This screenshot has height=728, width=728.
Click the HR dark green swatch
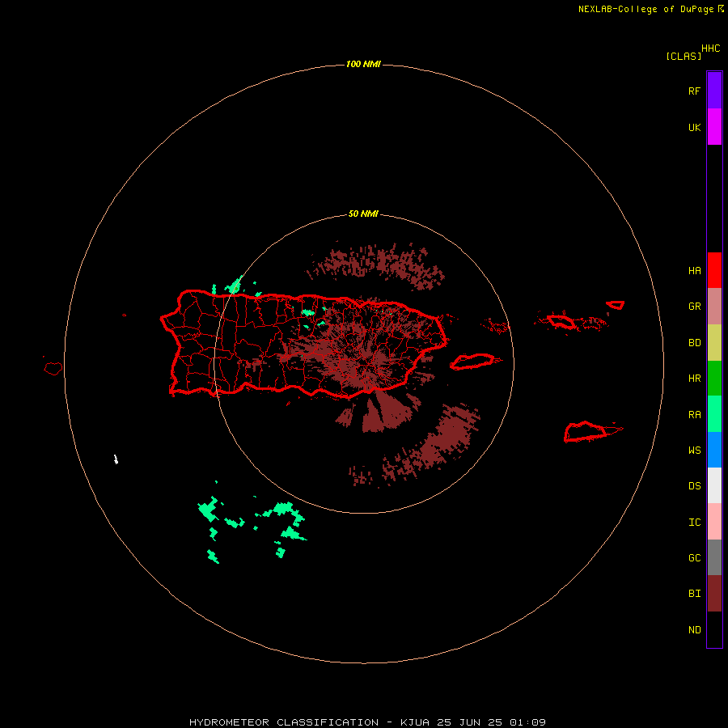714,378
